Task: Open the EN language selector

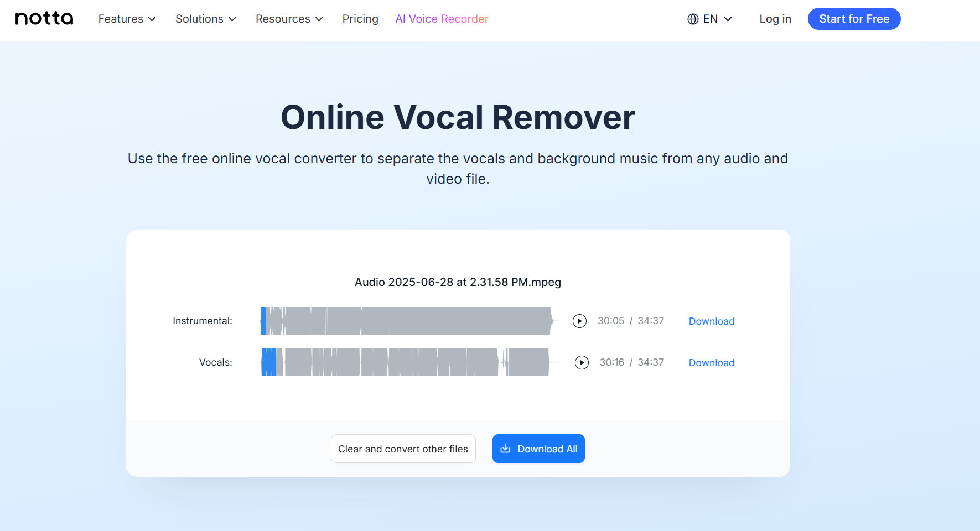Action: pos(710,18)
